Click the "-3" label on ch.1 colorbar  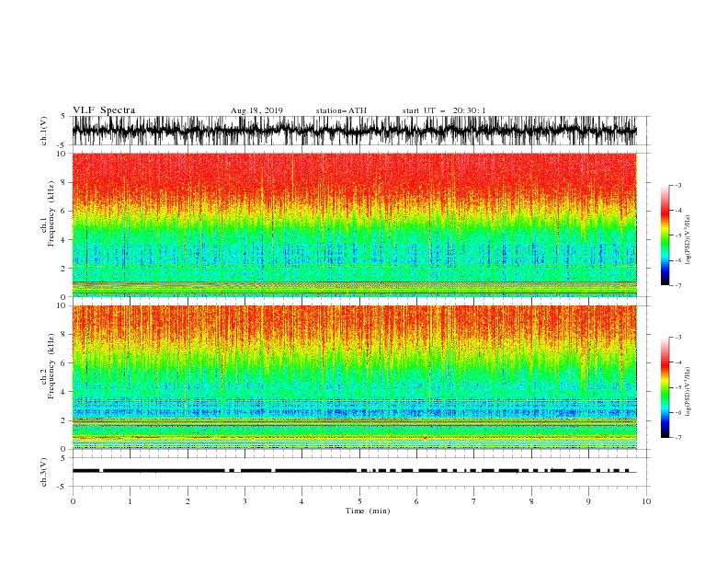pos(677,185)
